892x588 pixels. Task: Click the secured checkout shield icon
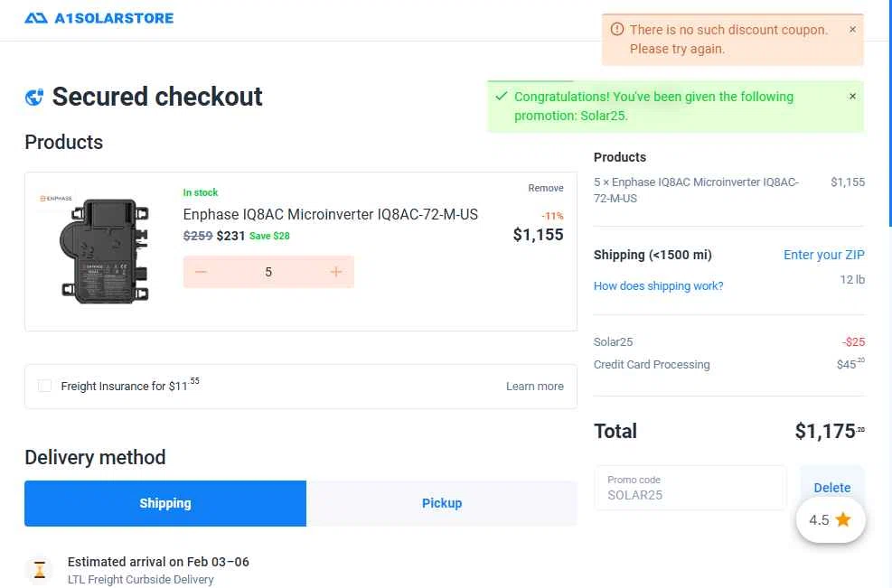pyautogui.click(x=34, y=98)
